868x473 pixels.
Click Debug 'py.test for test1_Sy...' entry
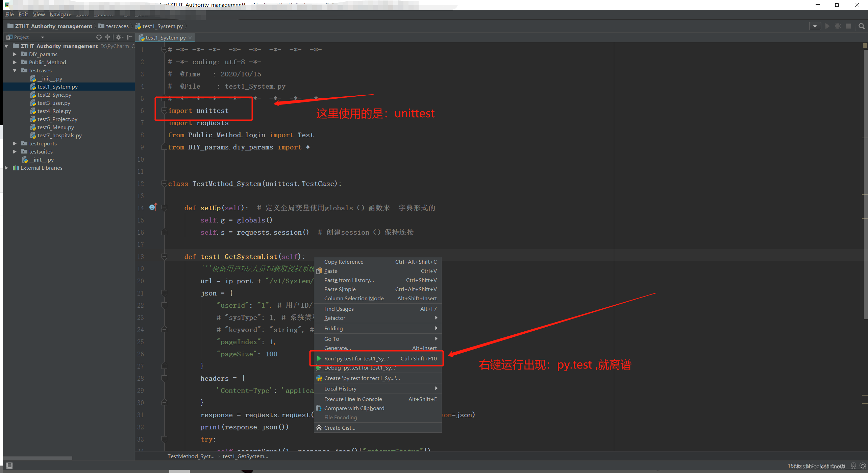(x=378, y=368)
